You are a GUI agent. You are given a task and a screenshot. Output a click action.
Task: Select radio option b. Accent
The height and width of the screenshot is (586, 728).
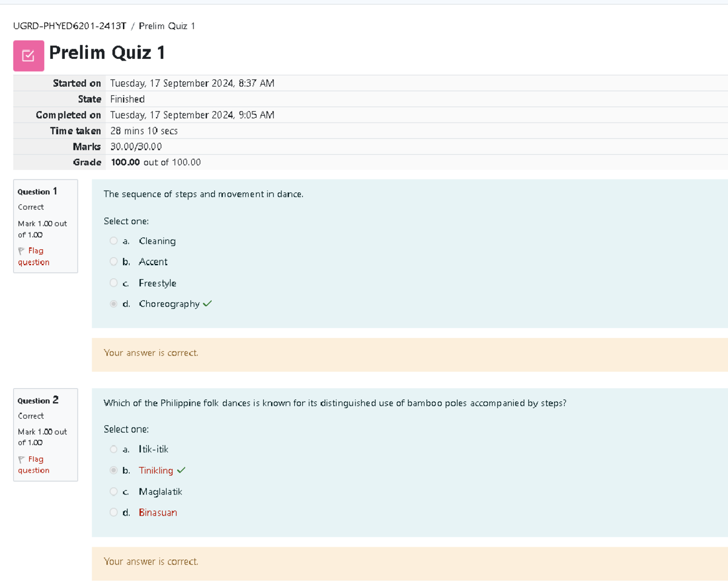pyautogui.click(x=113, y=261)
